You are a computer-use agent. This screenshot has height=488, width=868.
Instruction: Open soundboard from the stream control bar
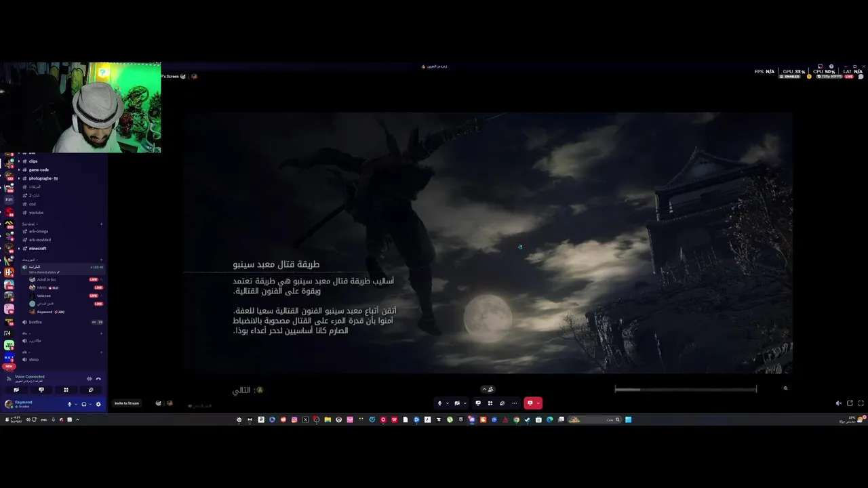pyautogui.click(x=502, y=403)
